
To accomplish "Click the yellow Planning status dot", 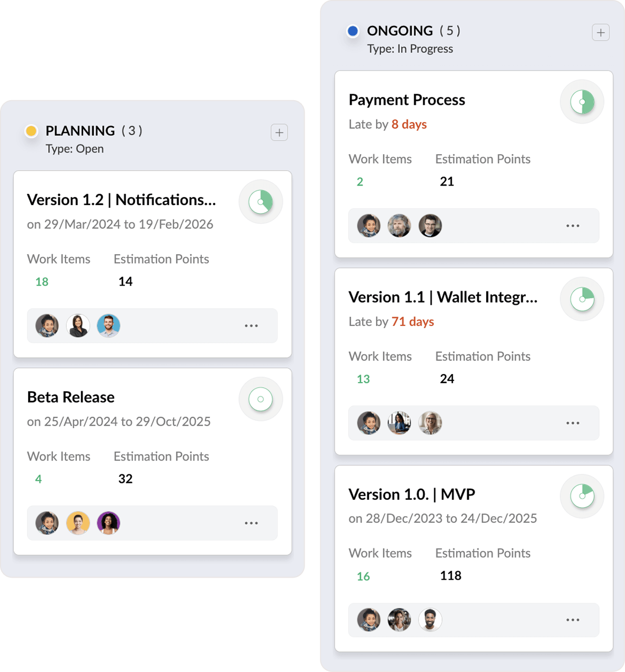I will tap(31, 131).
